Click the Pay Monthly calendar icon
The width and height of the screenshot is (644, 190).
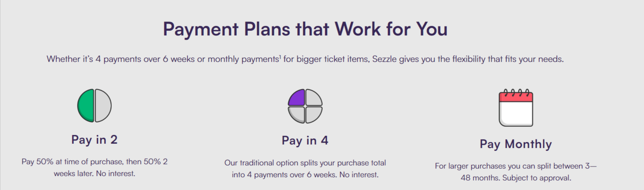(x=516, y=108)
